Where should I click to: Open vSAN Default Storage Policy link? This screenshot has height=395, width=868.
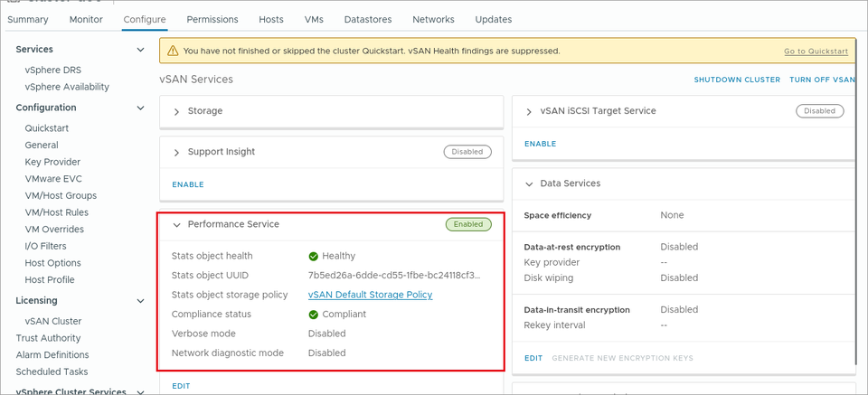tap(371, 295)
